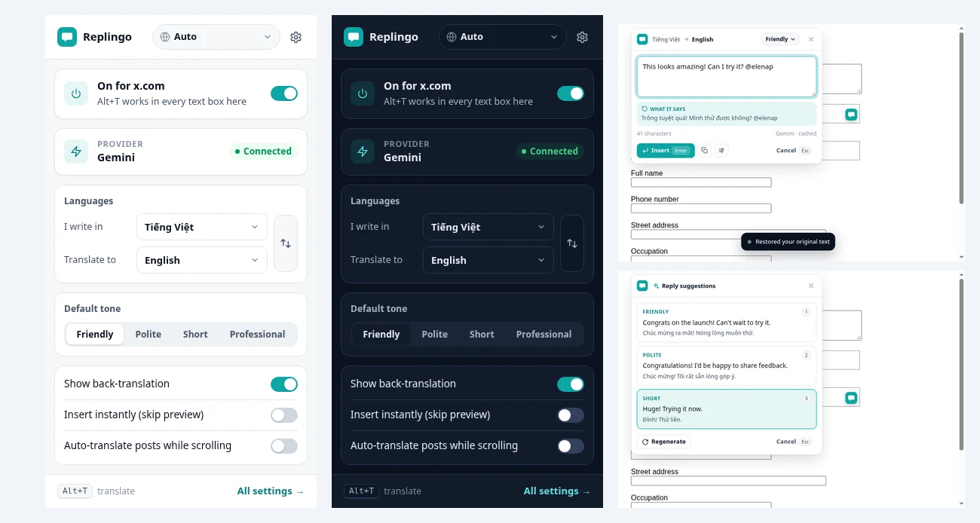This screenshot has width=980, height=523.
Task: Open Translate to English dropdown, dark panel
Action: click(x=488, y=260)
